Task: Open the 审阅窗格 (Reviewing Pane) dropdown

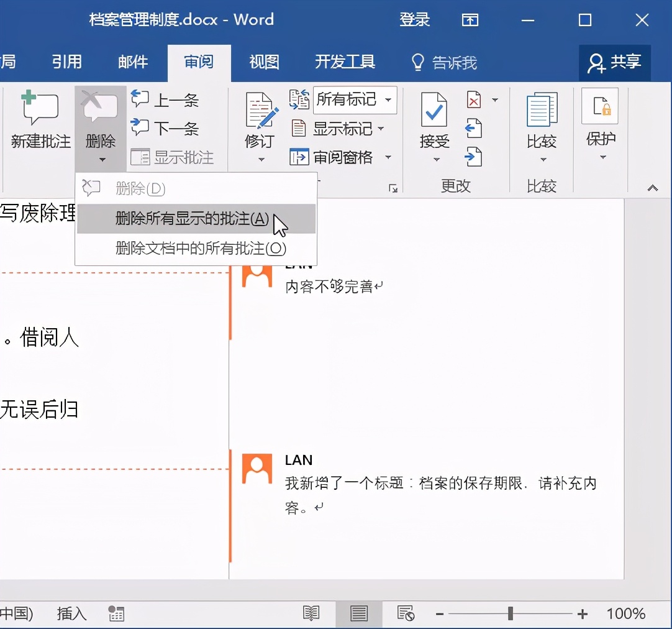Action: (x=342, y=157)
